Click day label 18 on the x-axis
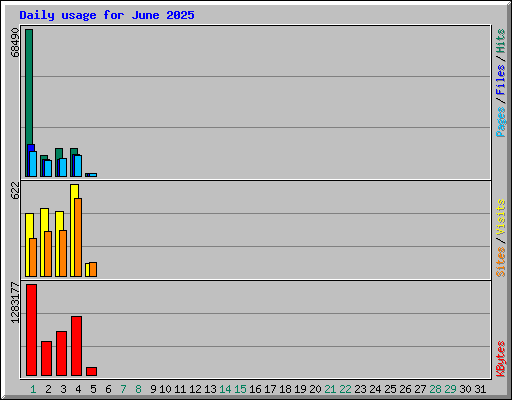 [x=285, y=389]
